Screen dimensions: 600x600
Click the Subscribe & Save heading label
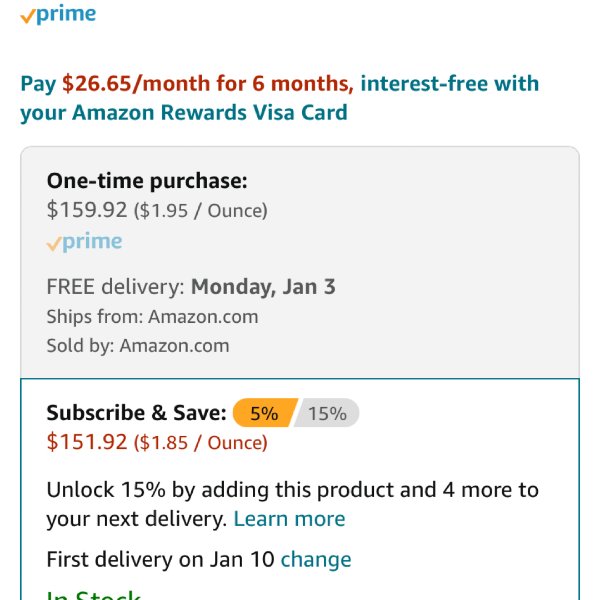click(137, 413)
